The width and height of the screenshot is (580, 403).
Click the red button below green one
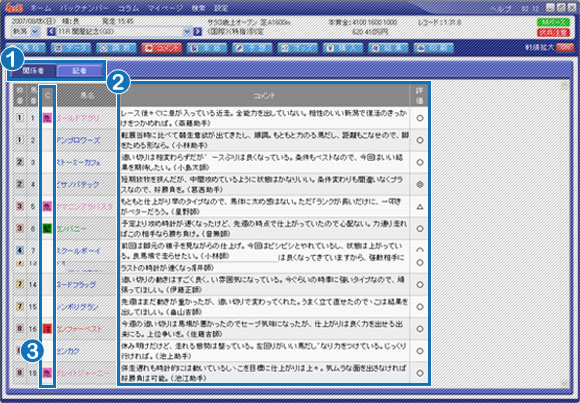point(553,32)
